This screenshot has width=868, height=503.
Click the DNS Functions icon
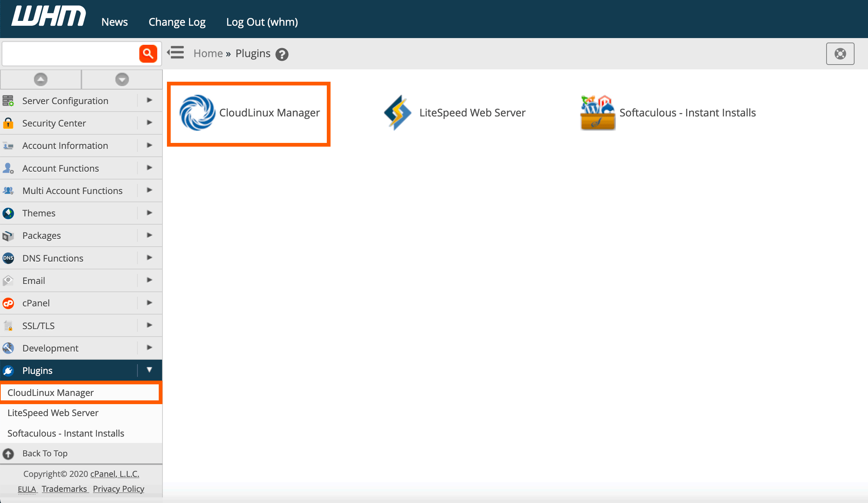click(x=8, y=258)
